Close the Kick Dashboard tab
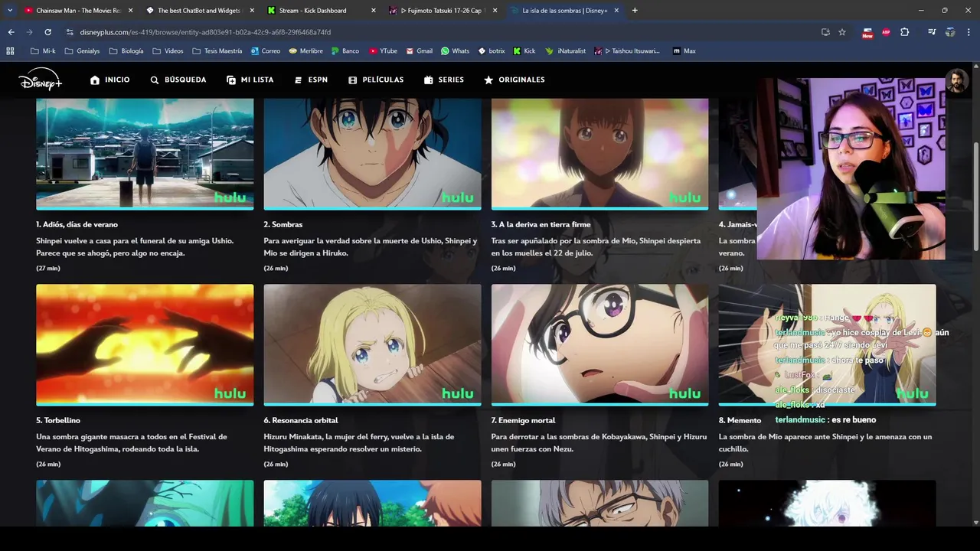 (x=374, y=11)
